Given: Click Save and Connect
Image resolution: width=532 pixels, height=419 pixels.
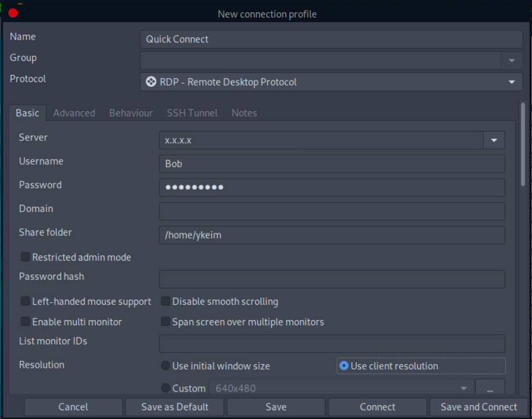Looking at the screenshot, I should coord(478,407).
